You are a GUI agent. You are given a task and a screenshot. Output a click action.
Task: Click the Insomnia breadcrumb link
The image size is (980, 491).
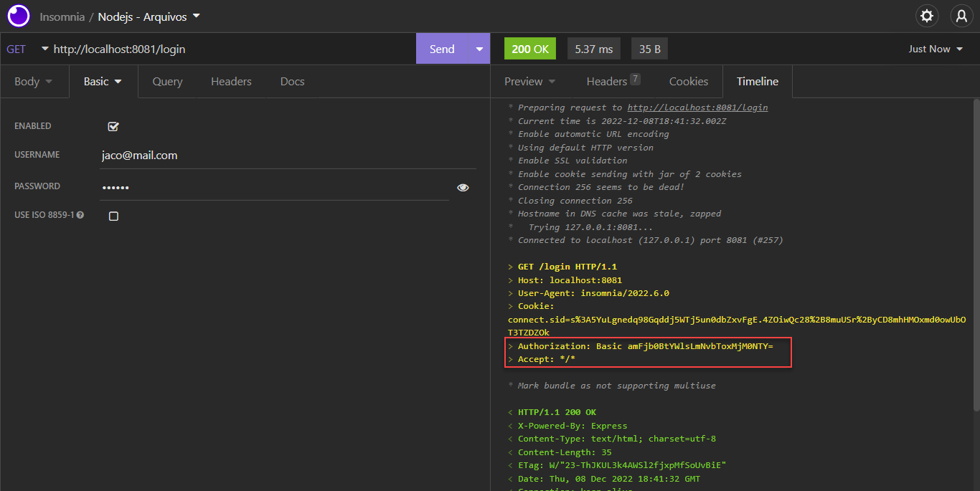click(x=62, y=16)
